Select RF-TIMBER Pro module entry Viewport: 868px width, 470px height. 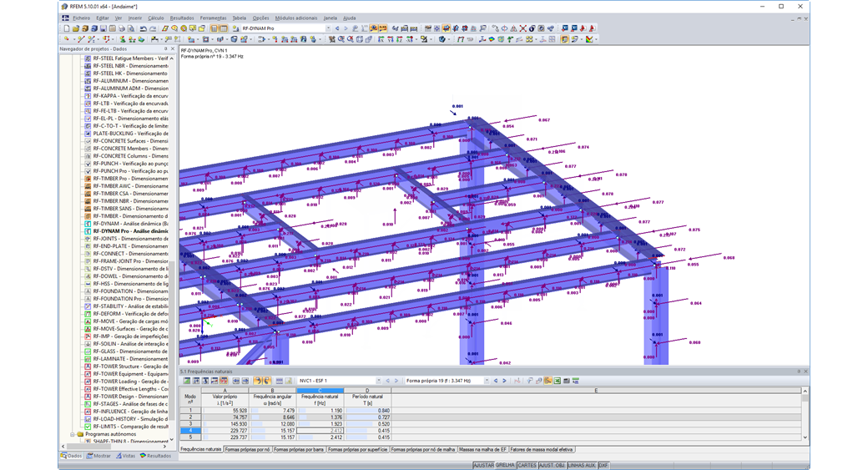pyautogui.click(x=130, y=179)
